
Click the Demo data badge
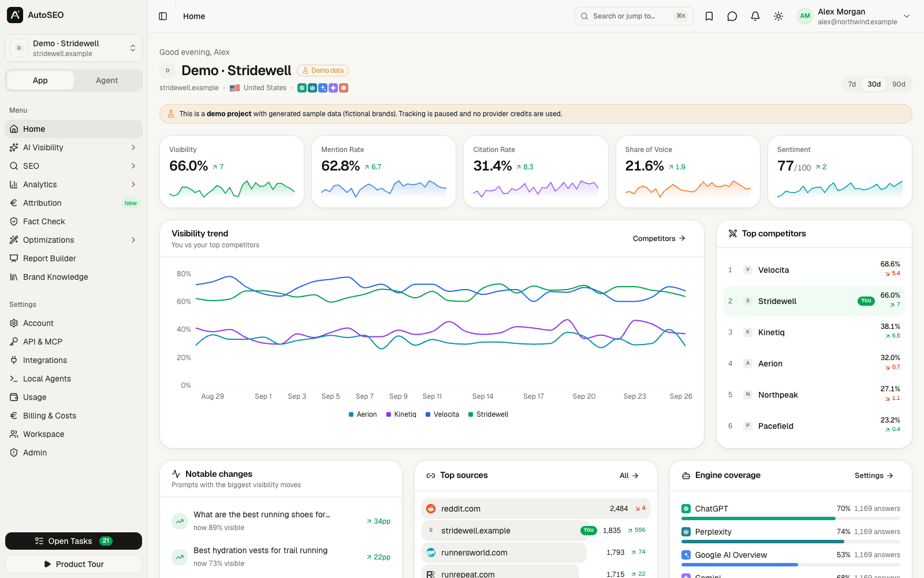point(323,71)
